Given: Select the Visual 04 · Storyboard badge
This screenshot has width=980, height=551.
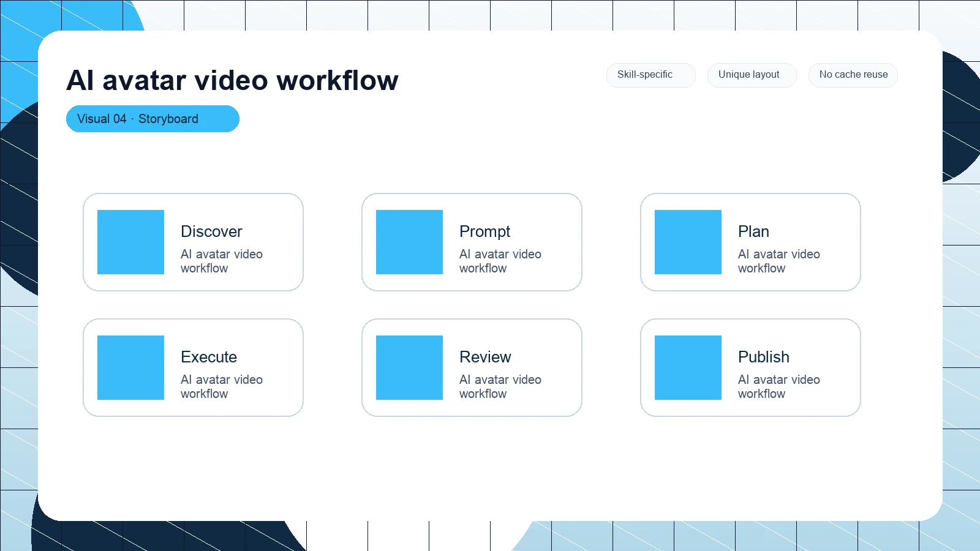Looking at the screenshot, I should pos(153,119).
